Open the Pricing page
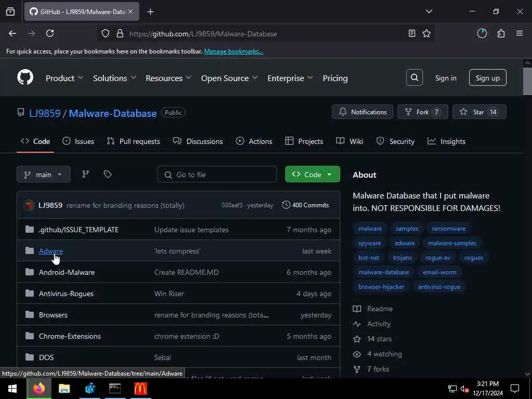Screen dimensions: 532x399 [x=335, y=78]
